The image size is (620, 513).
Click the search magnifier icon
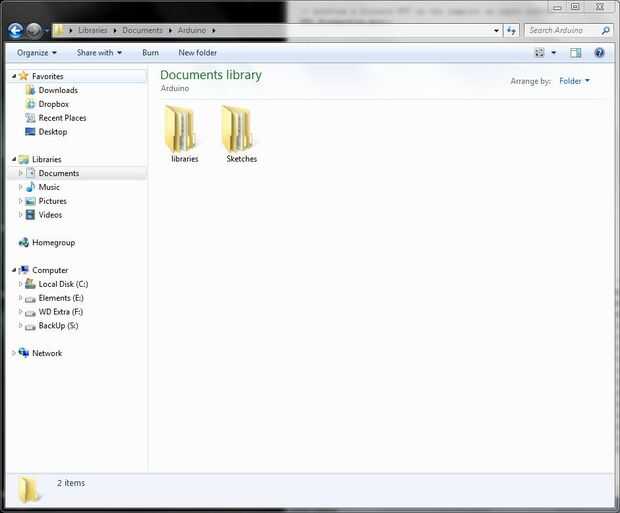coord(605,30)
